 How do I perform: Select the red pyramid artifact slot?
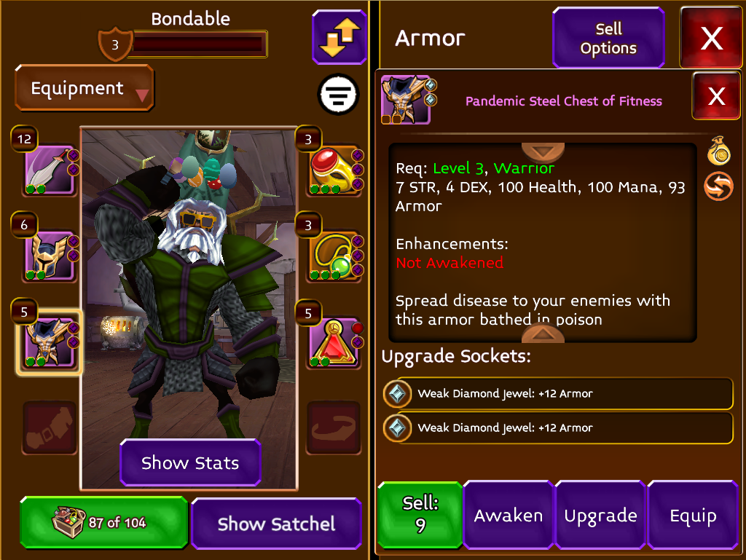(x=334, y=343)
